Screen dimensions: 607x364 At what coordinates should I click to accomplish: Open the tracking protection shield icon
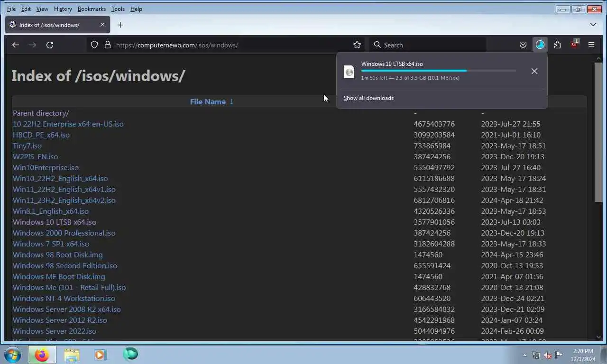pyautogui.click(x=94, y=45)
